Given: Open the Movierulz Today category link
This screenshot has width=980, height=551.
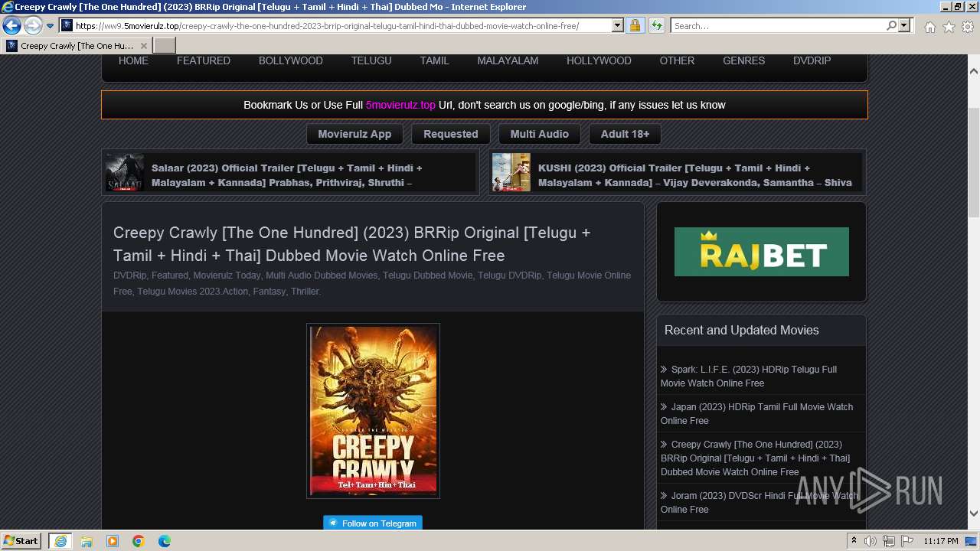Looking at the screenshot, I should [227, 275].
